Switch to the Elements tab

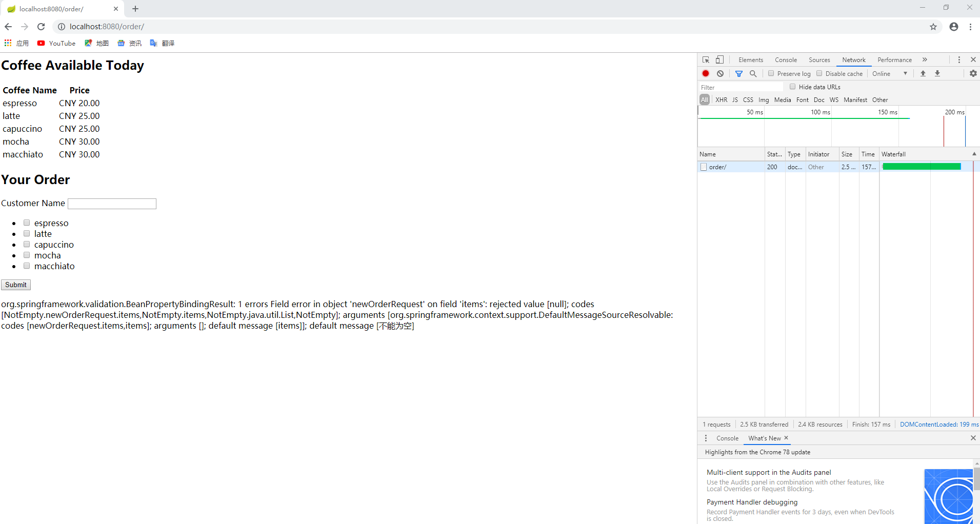pyautogui.click(x=751, y=59)
